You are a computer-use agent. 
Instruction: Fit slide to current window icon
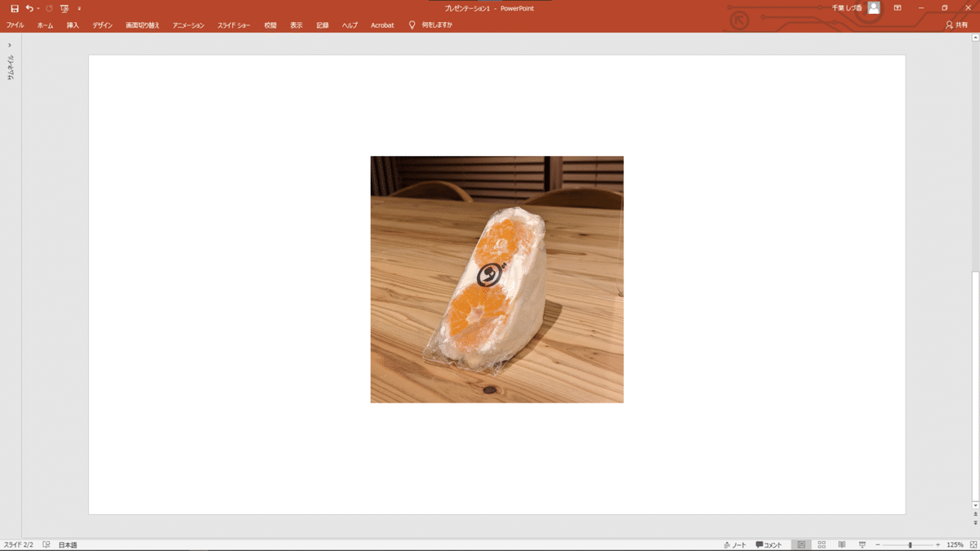click(973, 544)
